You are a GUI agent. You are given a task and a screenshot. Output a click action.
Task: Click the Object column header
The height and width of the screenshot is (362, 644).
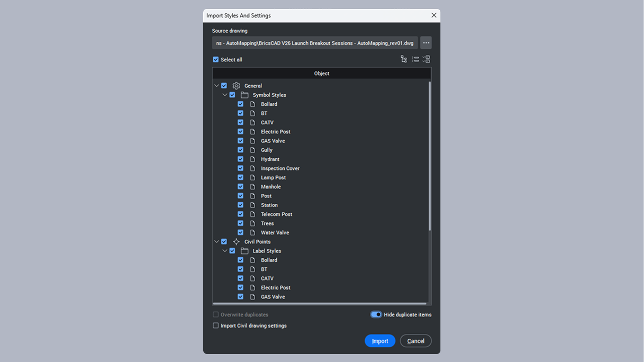click(321, 73)
